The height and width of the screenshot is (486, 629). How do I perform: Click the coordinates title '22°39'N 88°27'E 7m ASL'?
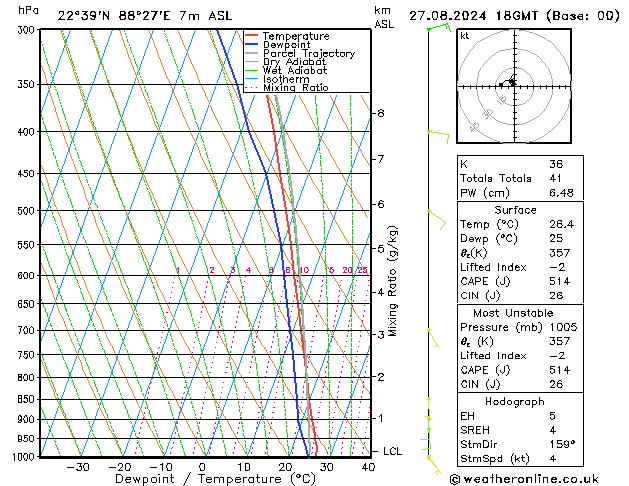coord(145,16)
